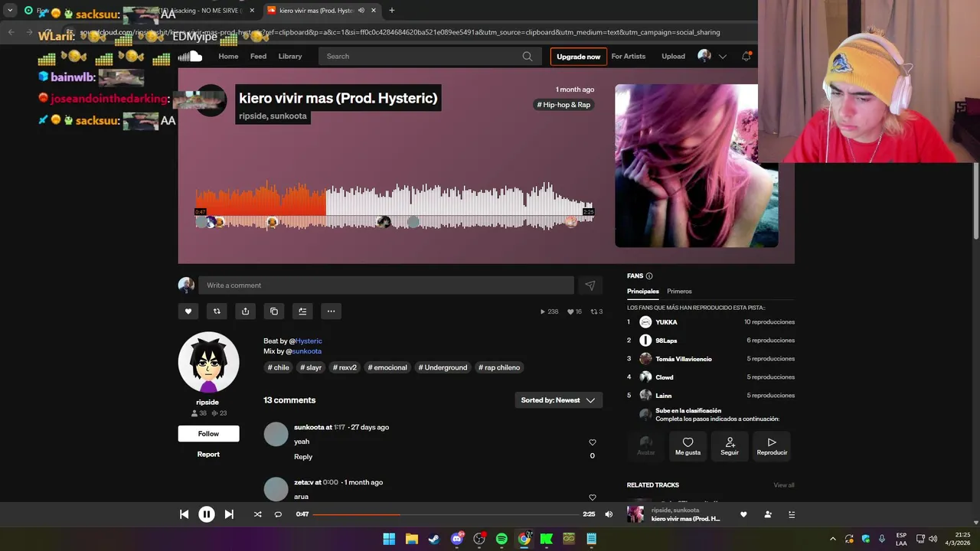
Task: Pause playback in bottom player
Action: pyautogui.click(x=207, y=514)
